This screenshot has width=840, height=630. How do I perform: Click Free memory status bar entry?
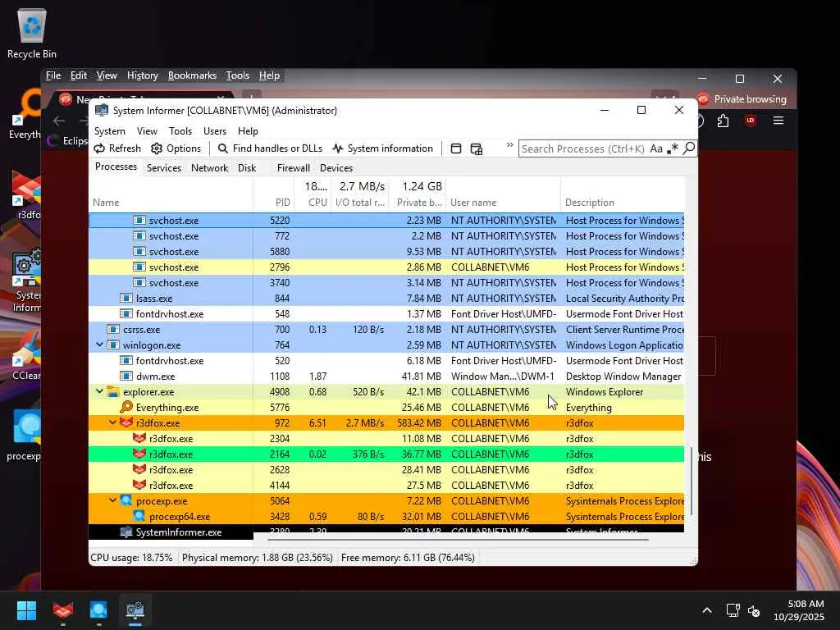408,558
